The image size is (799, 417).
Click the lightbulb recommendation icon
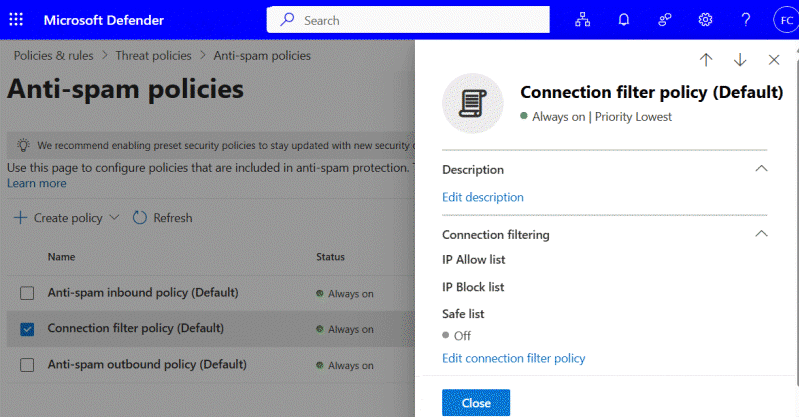pyautogui.click(x=23, y=145)
